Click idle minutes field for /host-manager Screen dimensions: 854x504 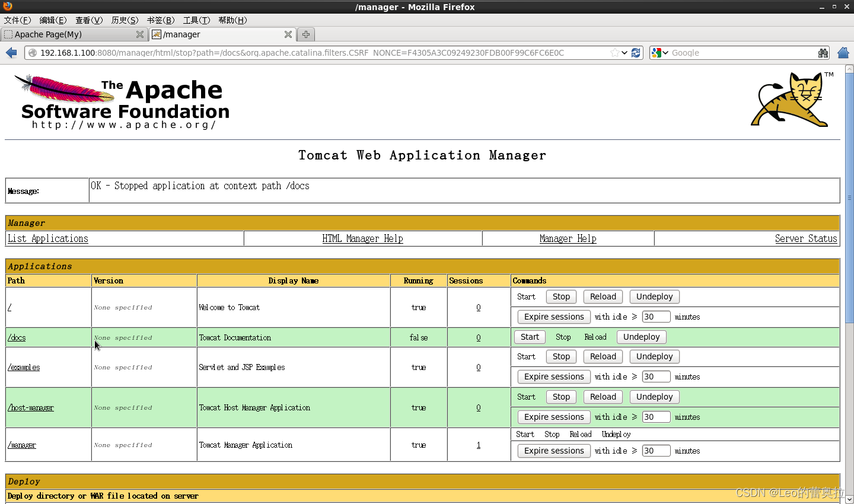tap(656, 417)
